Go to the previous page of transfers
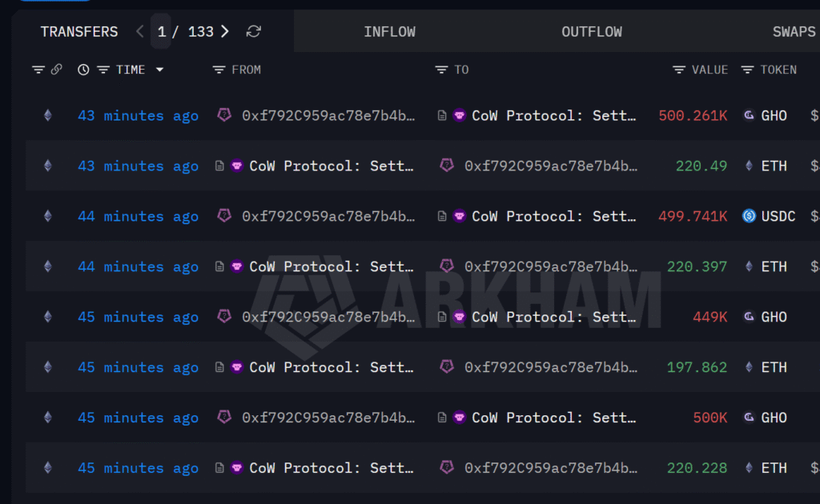Image resolution: width=820 pixels, height=504 pixels. point(140,31)
